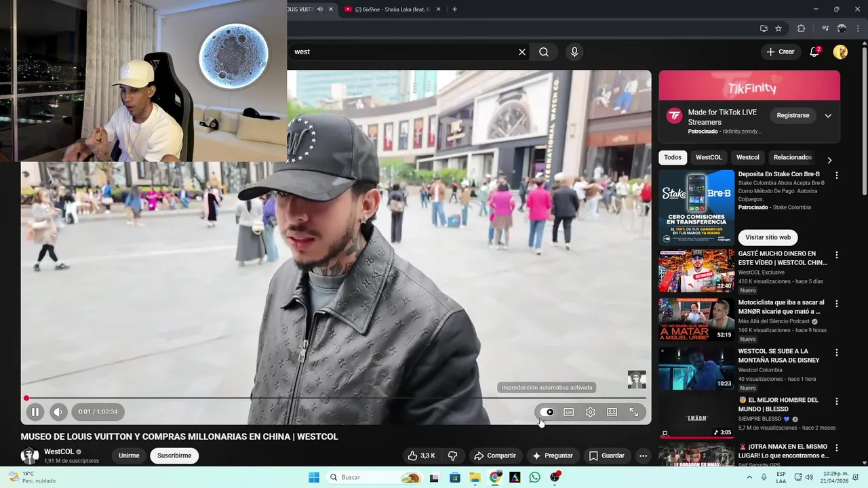Select the Todos filter chip
The width and height of the screenshot is (868, 488).
pyautogui.click(x=673, y=157)
